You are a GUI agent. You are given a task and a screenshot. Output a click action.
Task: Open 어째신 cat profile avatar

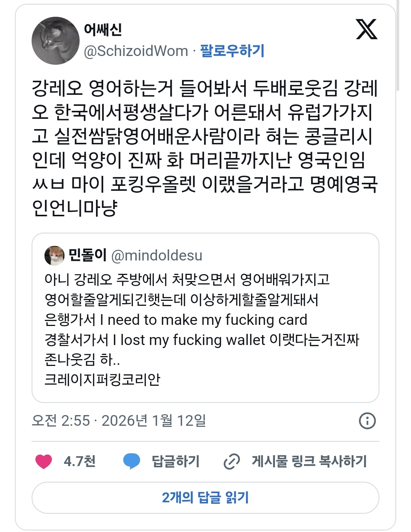point(55,40)
